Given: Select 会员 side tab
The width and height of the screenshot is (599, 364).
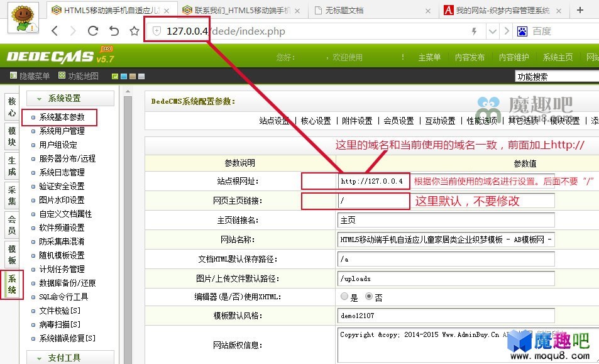Looking at the screenshot, I should click(12, 225).
